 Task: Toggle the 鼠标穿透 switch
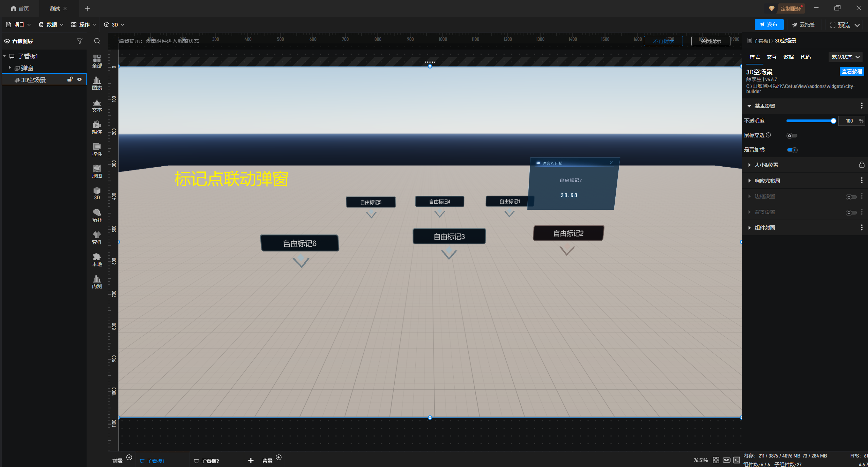click(792, 136)
